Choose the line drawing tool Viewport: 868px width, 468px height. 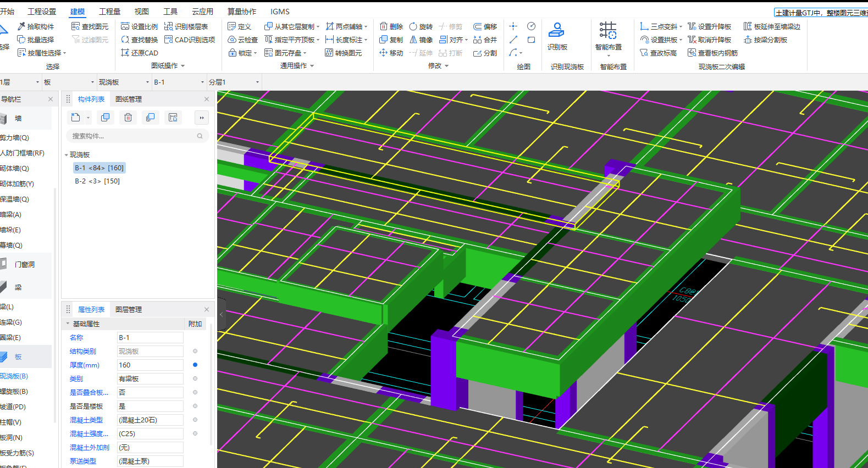513,40
